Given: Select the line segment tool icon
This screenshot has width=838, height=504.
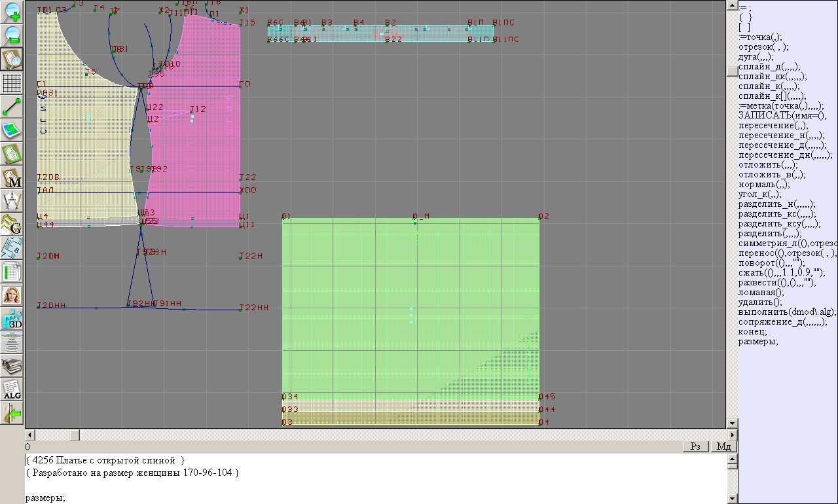Looking at the screenshot, I should coord(12,107).
